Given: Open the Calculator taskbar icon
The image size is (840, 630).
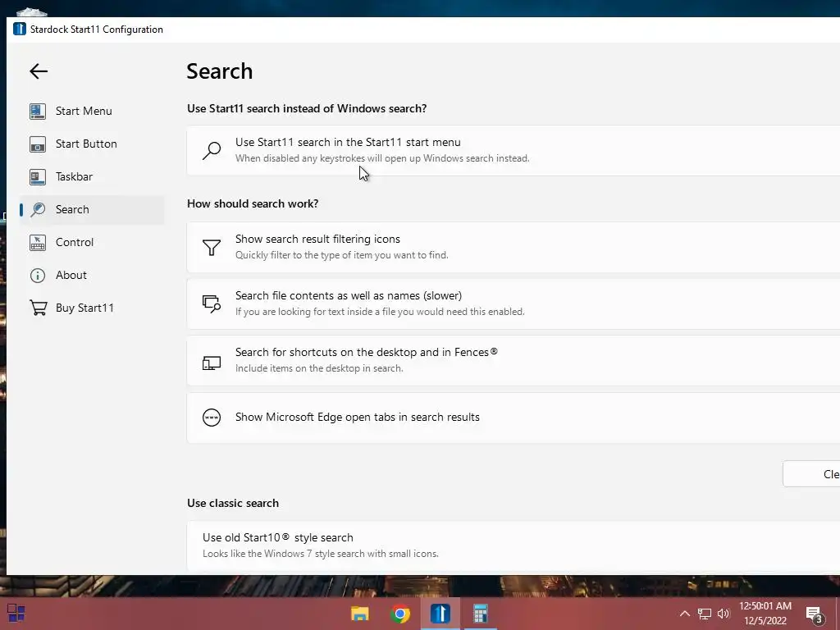Looking at the screenshot, I should click(x=481, y=614).
